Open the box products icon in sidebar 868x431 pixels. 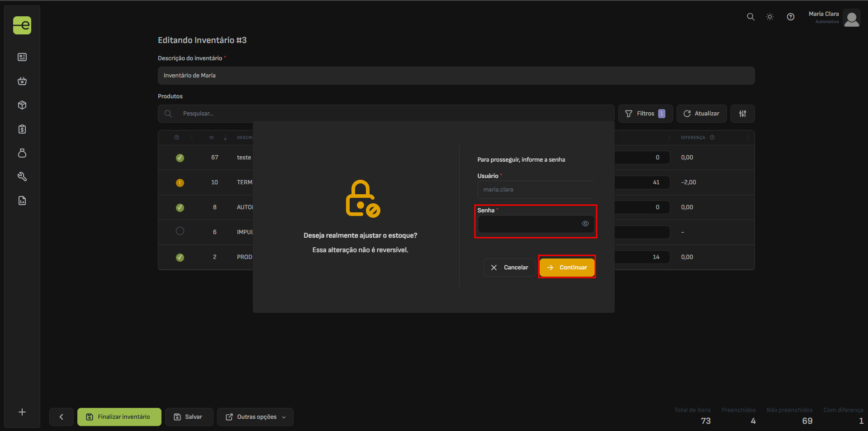22,105
